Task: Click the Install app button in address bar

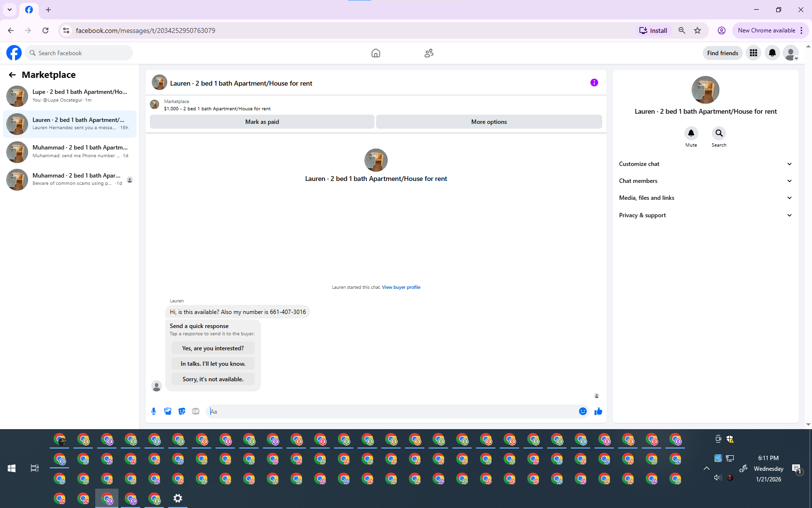Action: tap(653, 30)
